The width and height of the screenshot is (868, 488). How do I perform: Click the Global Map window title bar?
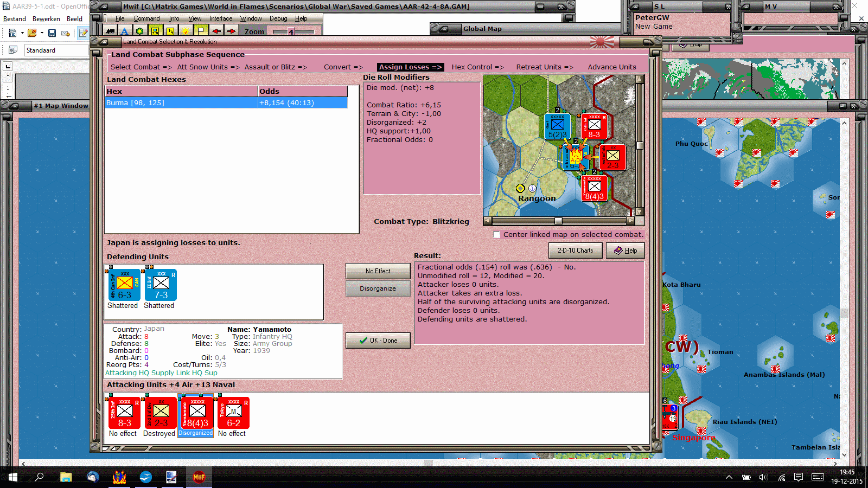pos(526,29)
